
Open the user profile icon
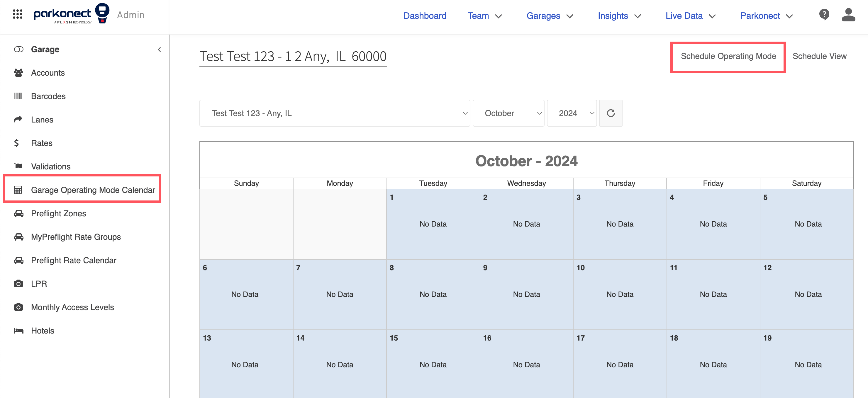pyautogui.click(x=848, y=15)
